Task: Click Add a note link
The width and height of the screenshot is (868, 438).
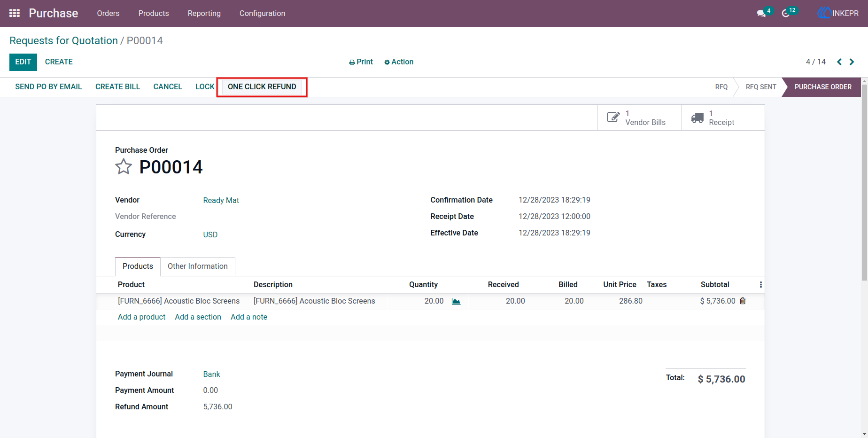Action: (x=249, y=317)
